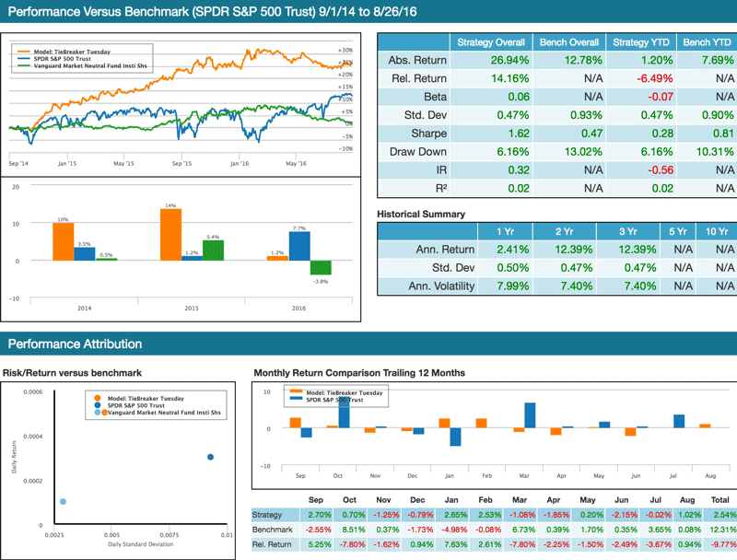Click the 1 Yr Historical Summary header
Viewport: 737px width, 560px height.
click(x=505, y=231)
